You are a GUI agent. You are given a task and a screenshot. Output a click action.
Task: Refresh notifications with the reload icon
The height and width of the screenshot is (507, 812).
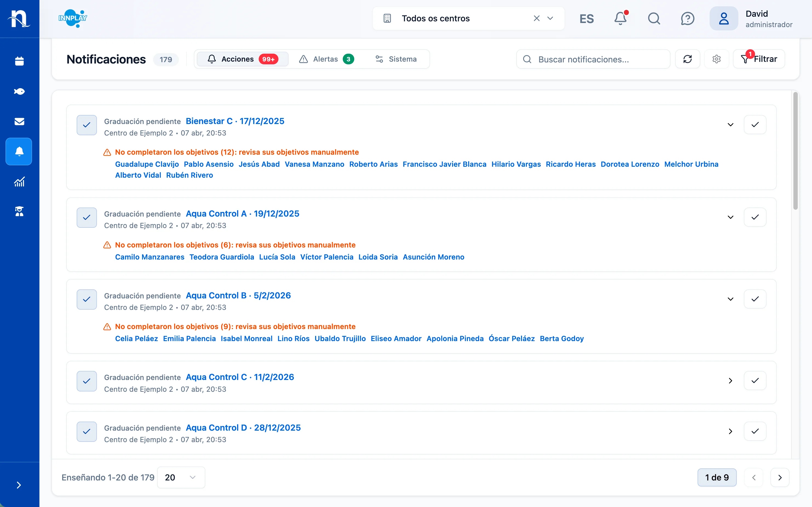coord(688,59)
